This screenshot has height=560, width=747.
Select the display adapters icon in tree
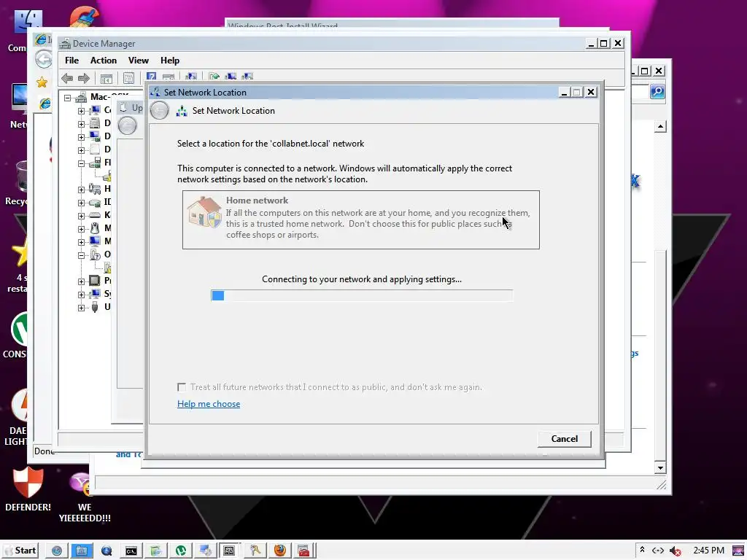point(95,136)
